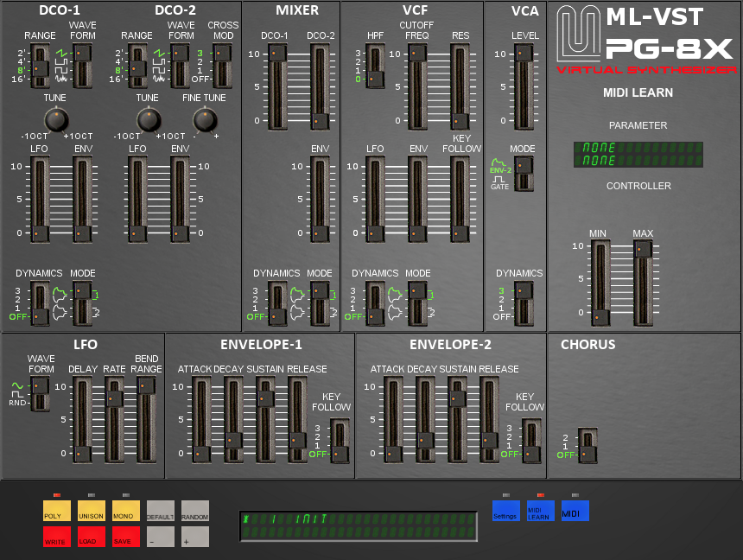Click the ENV-2 envelope icon in VCA Mode
Screen dimensions: 743x560
coord(500,164)
